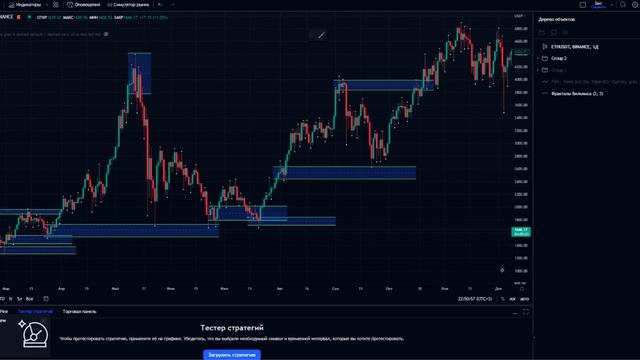The width and height of the screenshot is (640, 360).
Task: Maximize the bottom panel
Action: (x=526, y=312)
